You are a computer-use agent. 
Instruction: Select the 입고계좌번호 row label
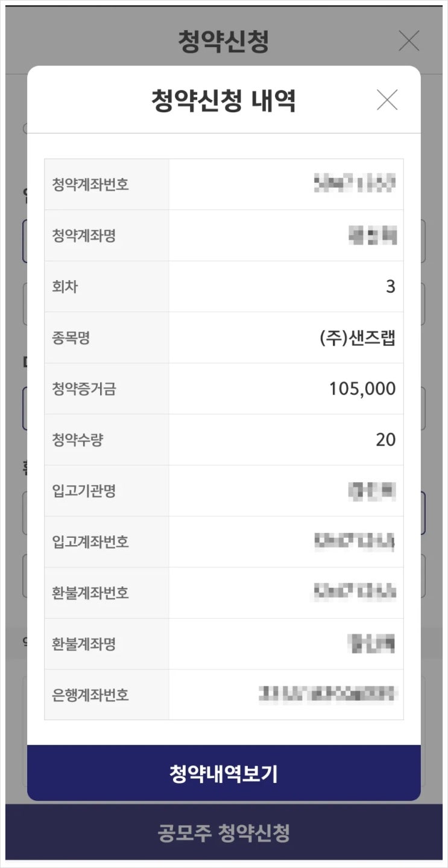(x=90, y=541)
